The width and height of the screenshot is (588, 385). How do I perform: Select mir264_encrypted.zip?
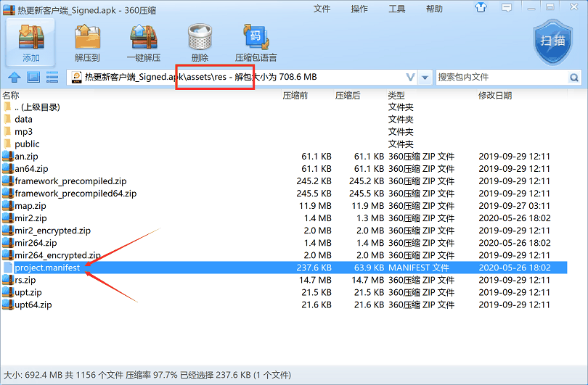[x=58, y=255]
